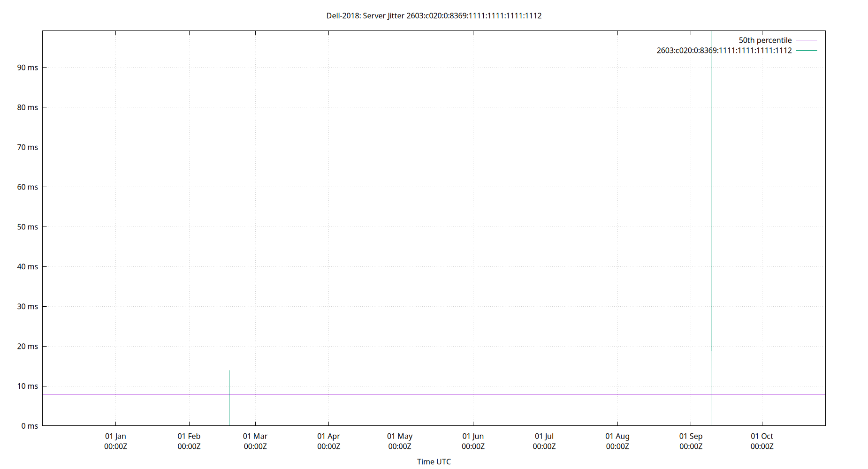Select the 50th percentile legend entry
This screenshot has height=469, width=868.
[x=765, y=40]
